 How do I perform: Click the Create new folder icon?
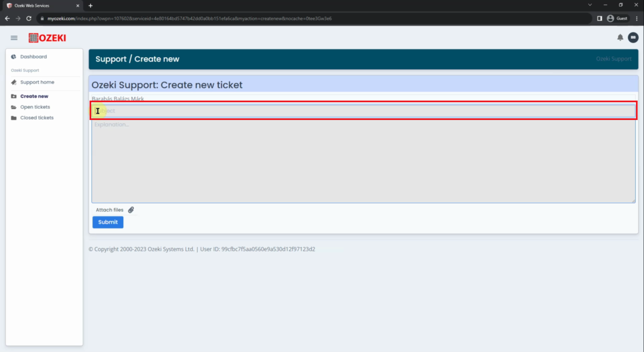click(x=14, y=96)
